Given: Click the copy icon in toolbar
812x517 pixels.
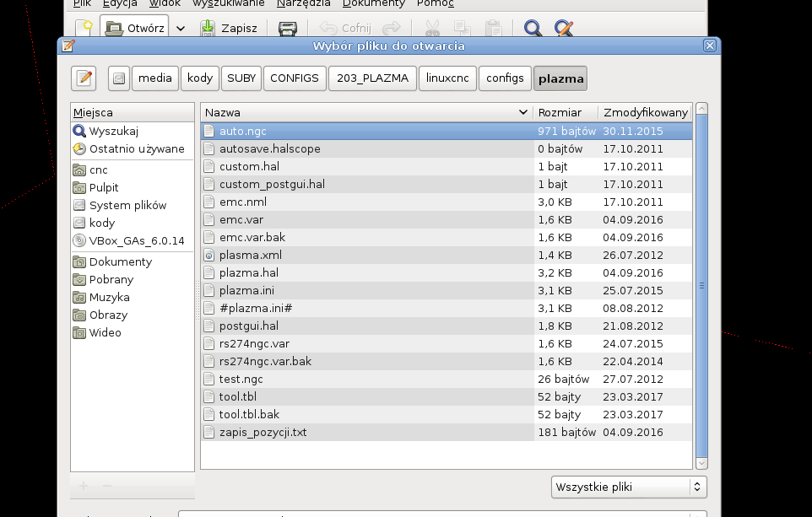Looking at the screenshot, I should [462, 28].
